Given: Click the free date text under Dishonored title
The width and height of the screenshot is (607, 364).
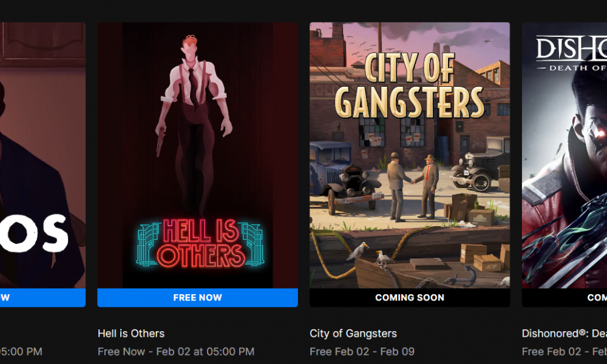Looking at the screenshot, I should click(565, 352).
